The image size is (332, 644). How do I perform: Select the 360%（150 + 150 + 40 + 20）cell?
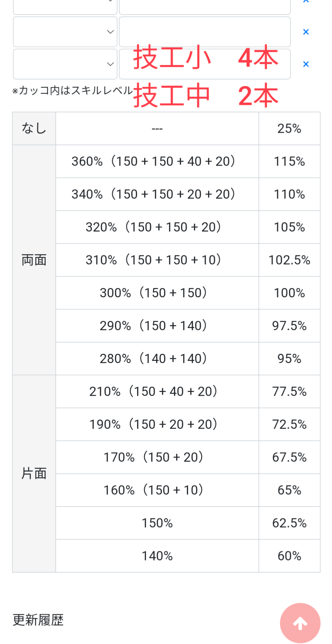click(x=157, y=161)
